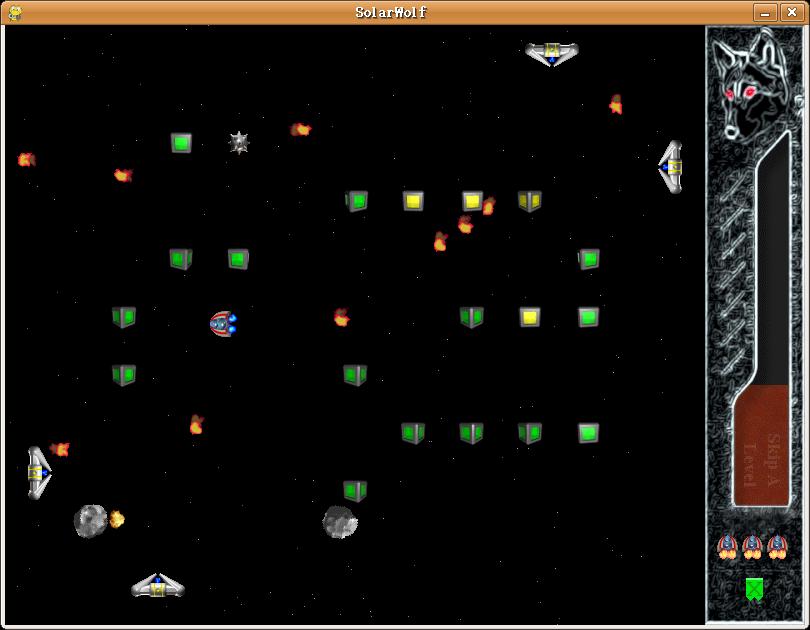Image resolution: width=810 pixels, height=630 pixels.
Task: Click the fireball just right of the spiked mine
Action: point(301,129)
